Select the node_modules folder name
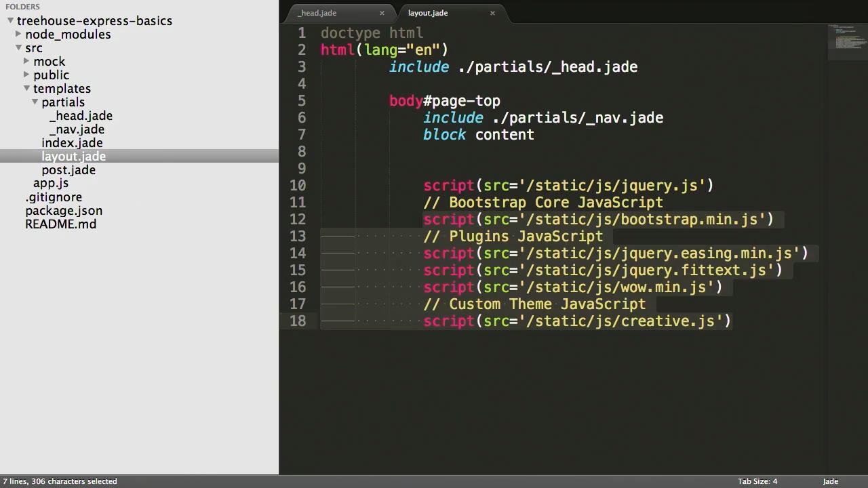868x488 pixels. click(68, 35)
